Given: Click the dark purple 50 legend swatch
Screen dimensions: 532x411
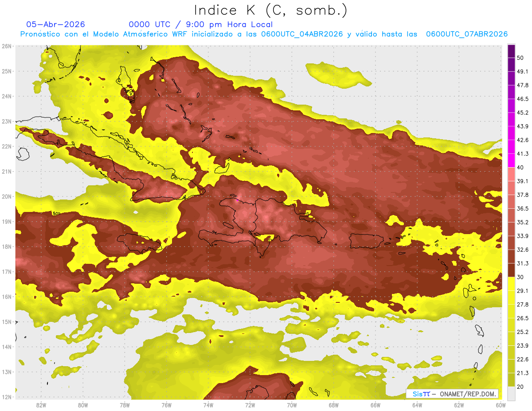Looking at the screenshot, I should point(511,51).
